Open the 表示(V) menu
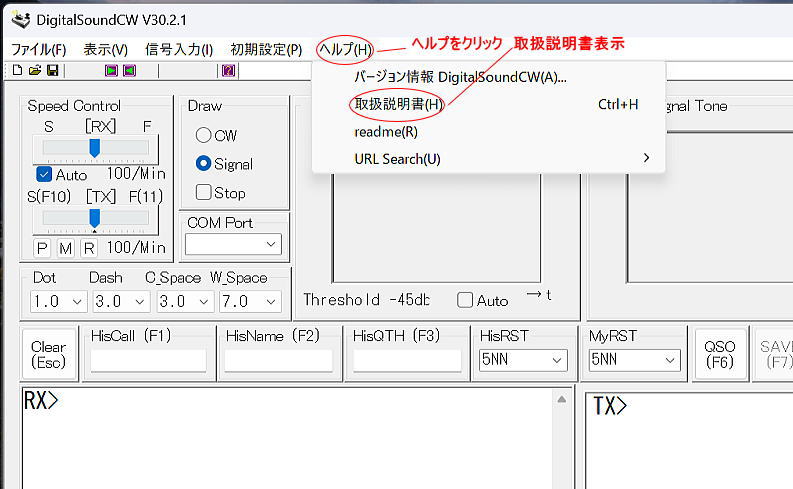 105,50
